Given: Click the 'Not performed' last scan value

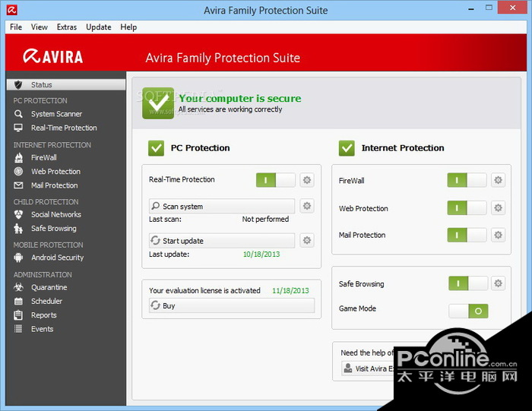Looking at the screenshot, I should click(265, 220).
